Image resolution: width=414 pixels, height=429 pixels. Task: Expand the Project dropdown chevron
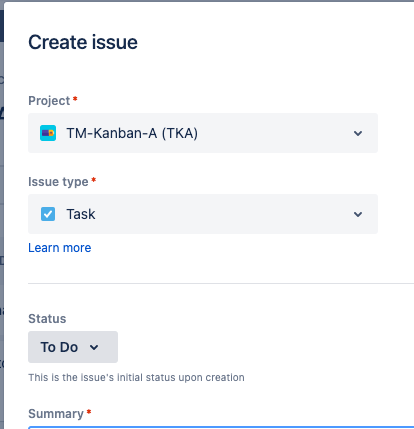click(358, 133)
